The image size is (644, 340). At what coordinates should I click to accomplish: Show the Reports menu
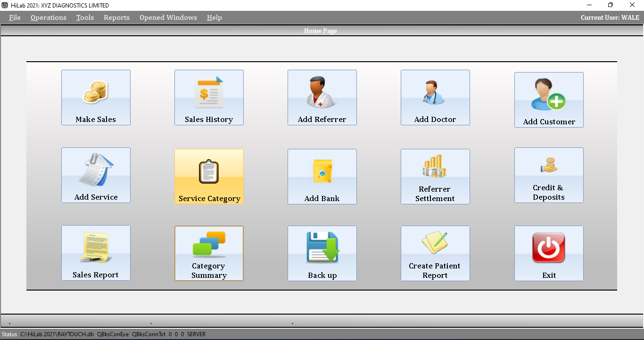[116, 17]
